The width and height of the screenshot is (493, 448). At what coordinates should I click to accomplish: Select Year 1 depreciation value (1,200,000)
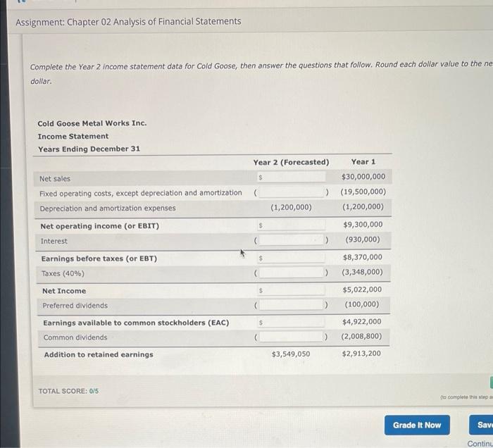(x=363, y=207)
